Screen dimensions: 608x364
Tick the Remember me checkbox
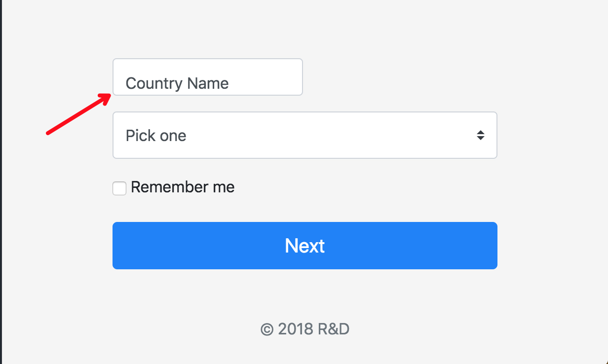(x=119, y=188)
